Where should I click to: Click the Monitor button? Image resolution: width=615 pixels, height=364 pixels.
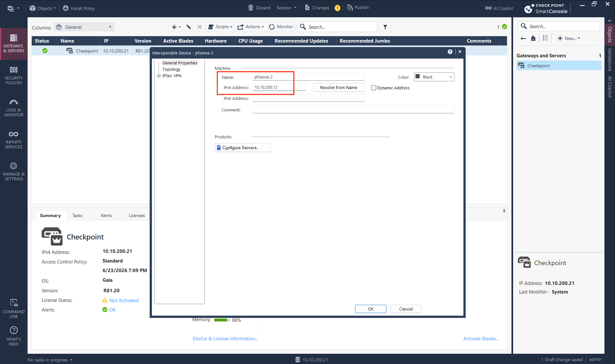pyautogui.click(x=281, y=27)
